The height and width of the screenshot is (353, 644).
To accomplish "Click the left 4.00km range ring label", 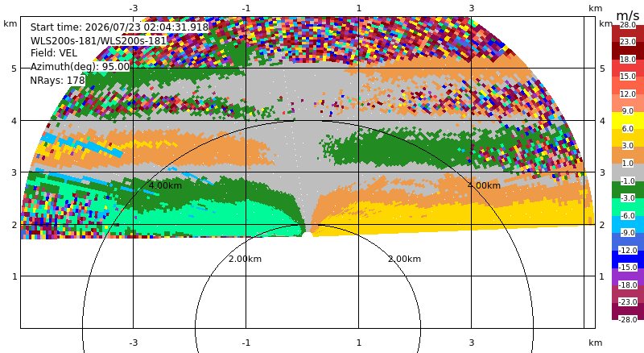I will tap(165, 185).
